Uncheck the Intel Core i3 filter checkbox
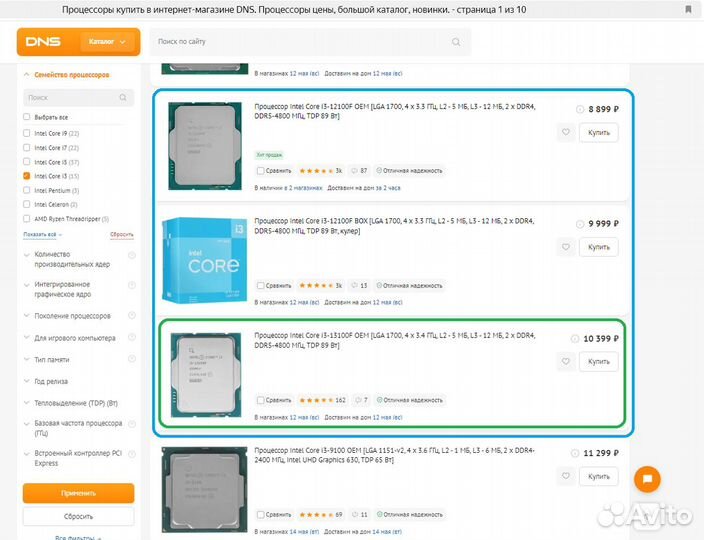Image resolution: width=704 pixels, height=540 pixels. 27,176
